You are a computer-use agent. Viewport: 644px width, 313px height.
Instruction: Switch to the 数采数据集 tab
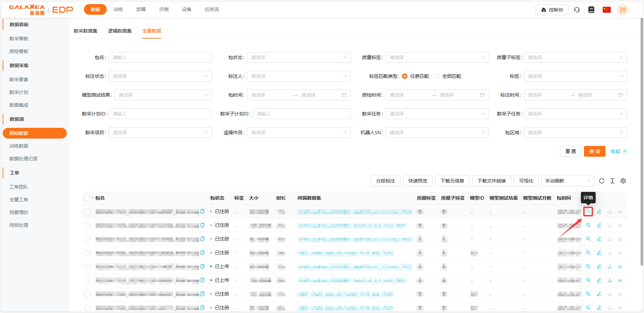pos(86,31)
